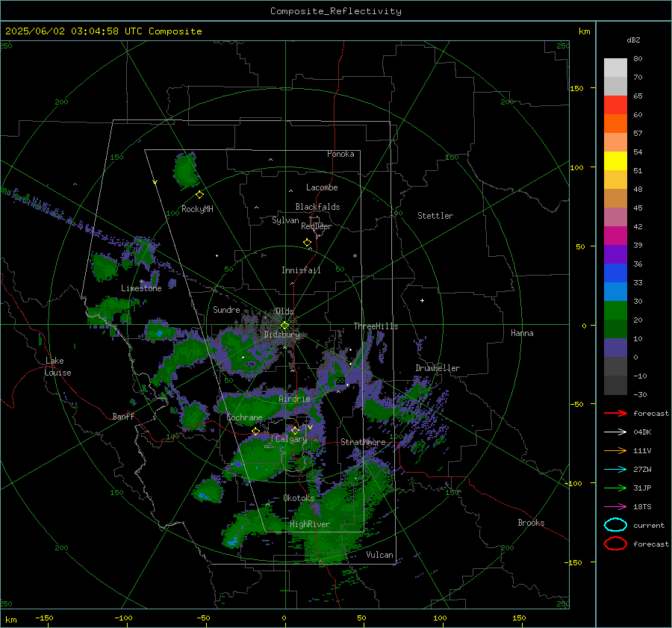Click the 80 dBZ light gray swatch
Image resolution: width=672 pixels, height=628 pixels.
615,68
